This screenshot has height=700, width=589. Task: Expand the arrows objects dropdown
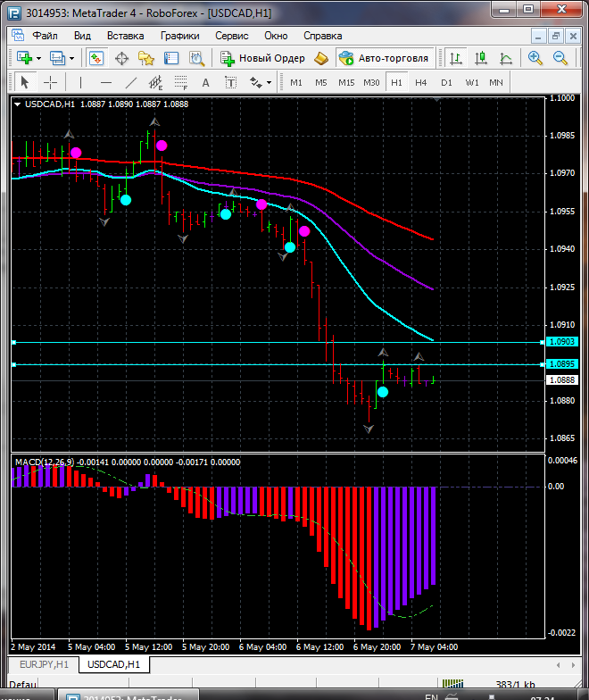(270, 82)
